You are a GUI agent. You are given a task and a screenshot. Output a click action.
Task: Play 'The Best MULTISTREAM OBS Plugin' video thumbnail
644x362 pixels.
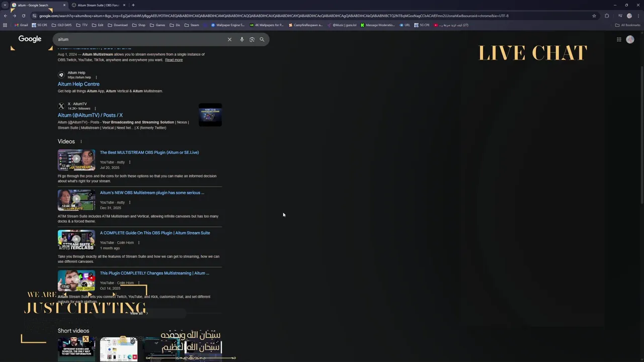76,160
